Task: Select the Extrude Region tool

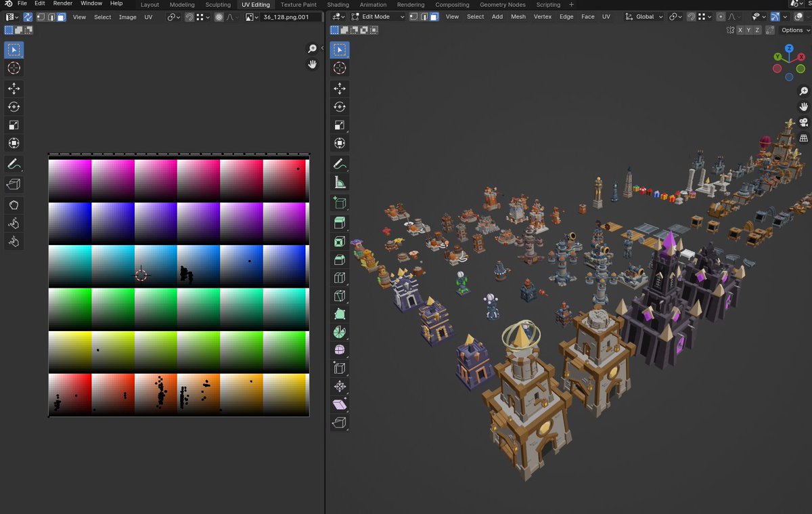Action: [x=340, y=223]
